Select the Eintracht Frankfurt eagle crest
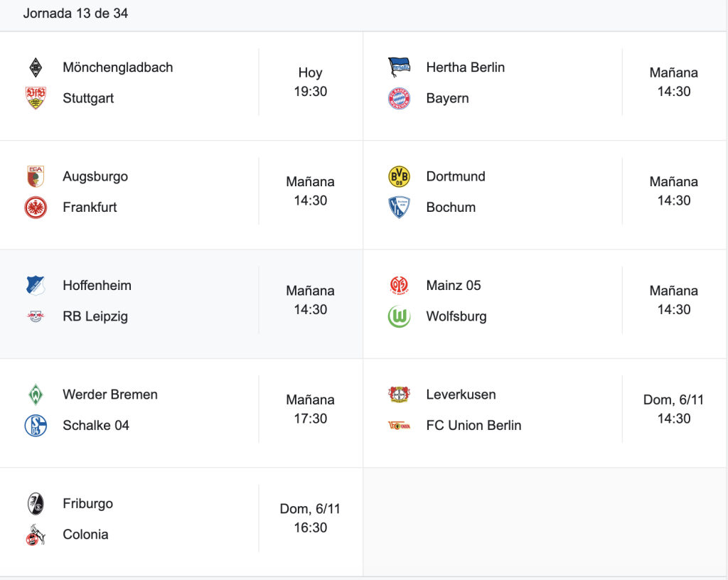Screen dimensions: 728x580 [x=36, y=208]
